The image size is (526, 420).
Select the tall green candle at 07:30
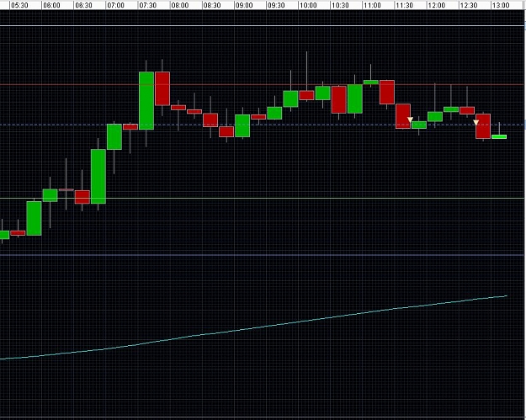[146, 101]
